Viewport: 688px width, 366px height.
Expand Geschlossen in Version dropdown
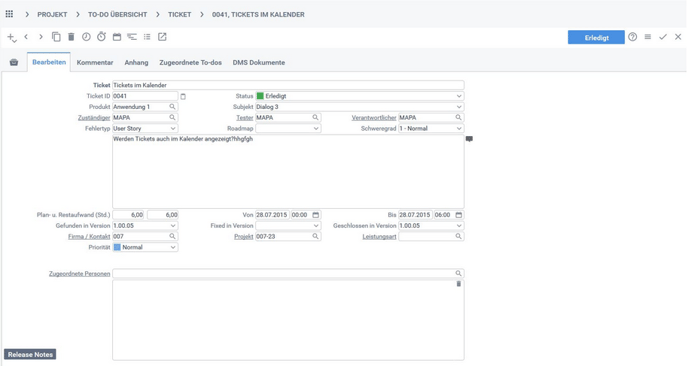pos(459,226)
